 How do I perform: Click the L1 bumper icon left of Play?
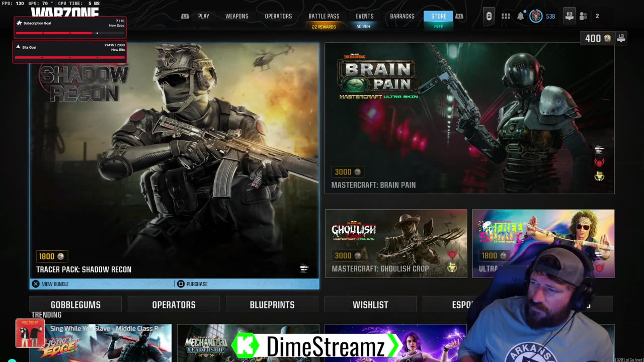pos(185,16)
